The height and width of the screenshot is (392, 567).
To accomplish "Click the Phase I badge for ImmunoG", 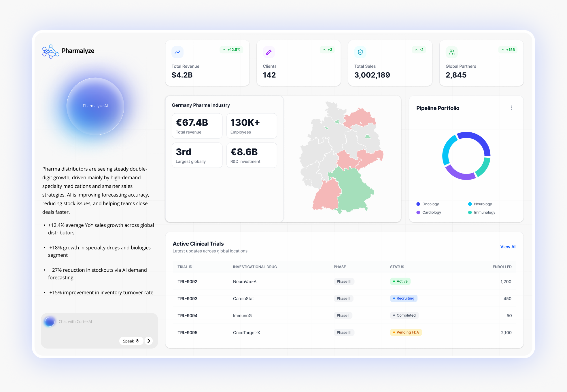I will pos(343,315).
